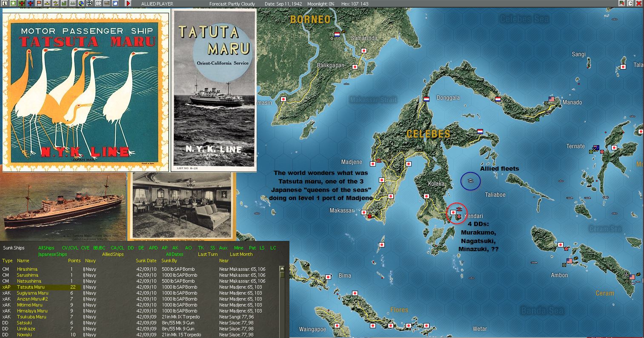Click the double yellow aircraft icon
This screenshot has height=338, width=644.
tap(56, 3)
